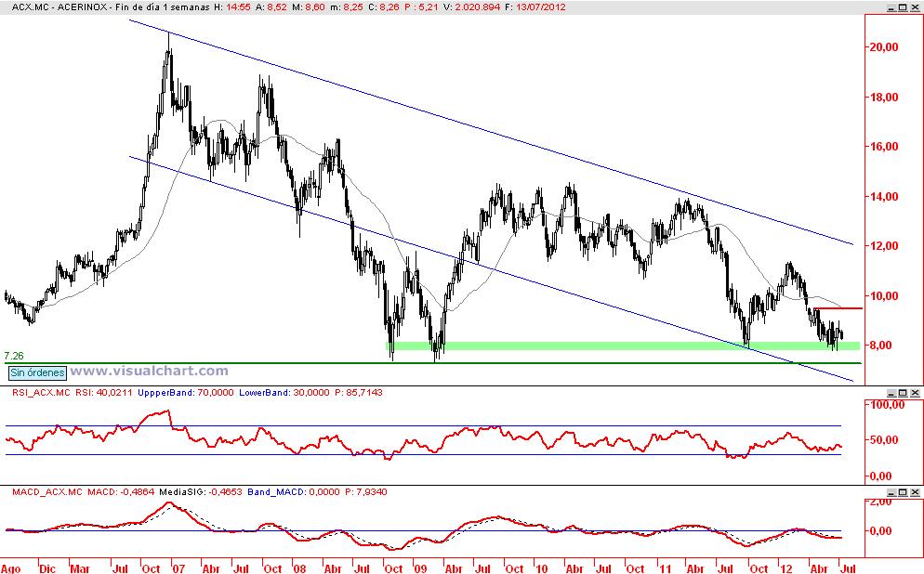924x574 pixels.
Task: Click the 'Ago' date axis label
Action: coord(10,568)
